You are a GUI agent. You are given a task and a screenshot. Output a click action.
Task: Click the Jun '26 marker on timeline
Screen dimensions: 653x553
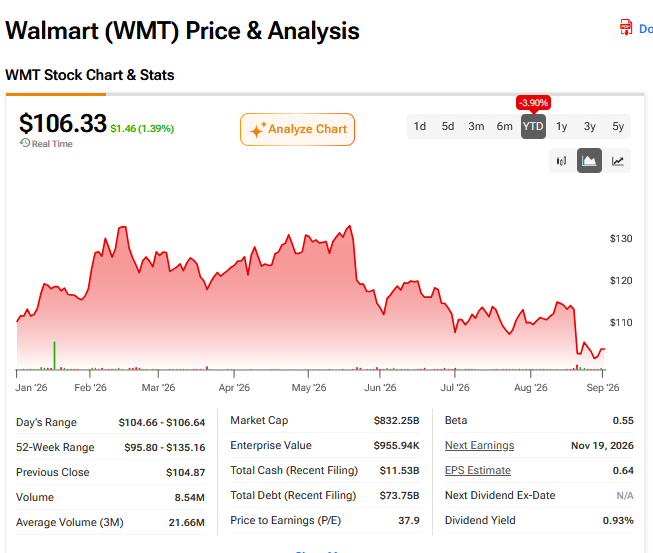click(x=380, y=387)
